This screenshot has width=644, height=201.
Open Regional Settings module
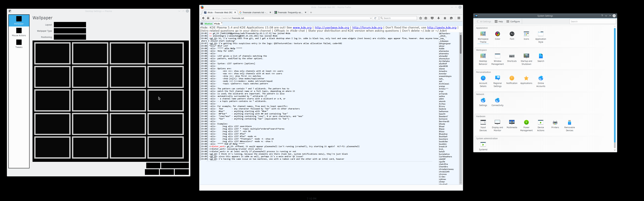[497, 81]
